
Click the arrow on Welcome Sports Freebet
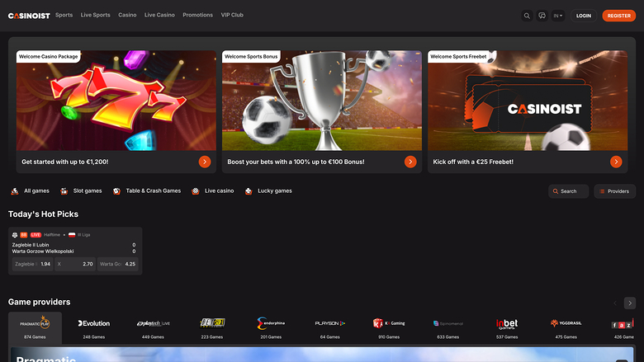point(616,162)
